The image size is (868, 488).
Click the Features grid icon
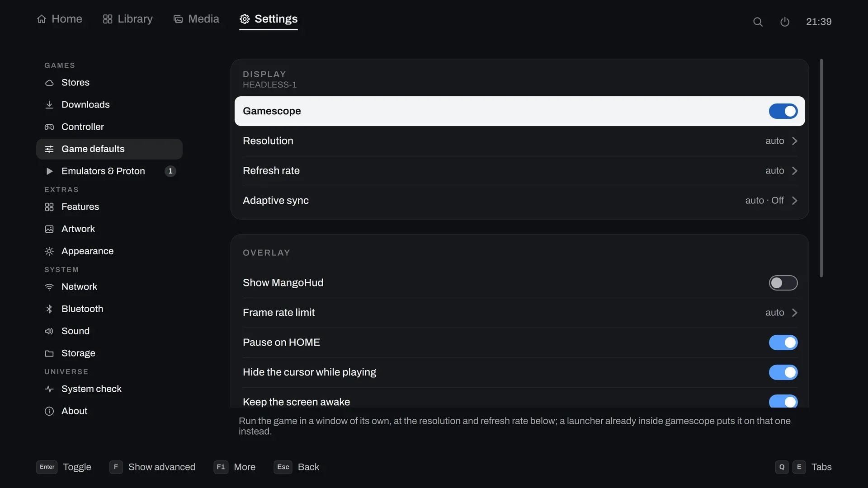(49, 207)
